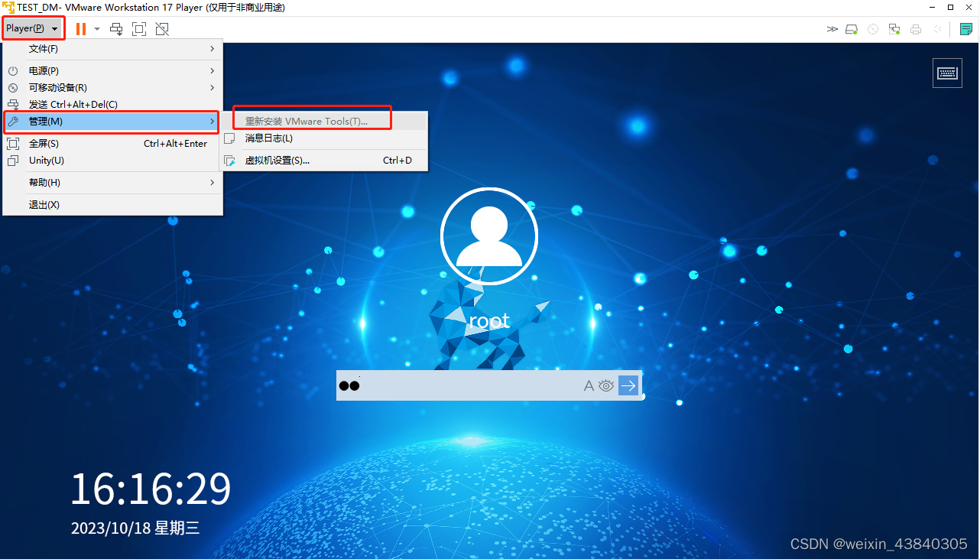Viewport: 980px width, 559px height.
Task: Click the orange Pause virtual machine icon
Action: click(80, 29)
